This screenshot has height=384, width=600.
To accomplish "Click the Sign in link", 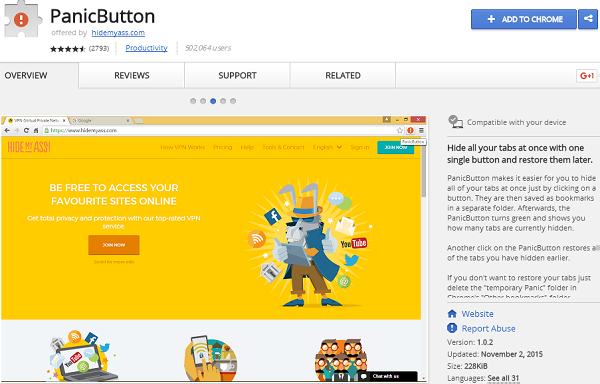I will pos(360,147).
